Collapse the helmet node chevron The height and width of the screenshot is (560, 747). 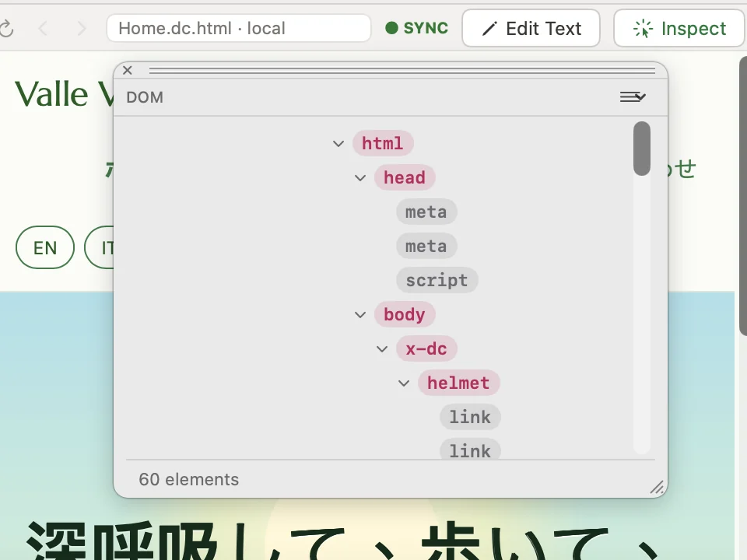pos(404,383)
